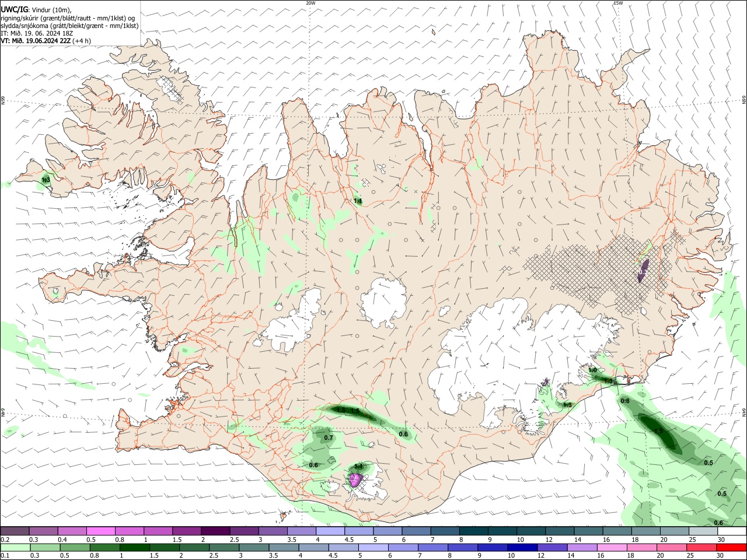Image resolution: width=747 pixels, height=560 pixels.
Task: Select the lower-row red-pink swatch starting at 25
Action: pyautogui.click(x=702, y=547)
